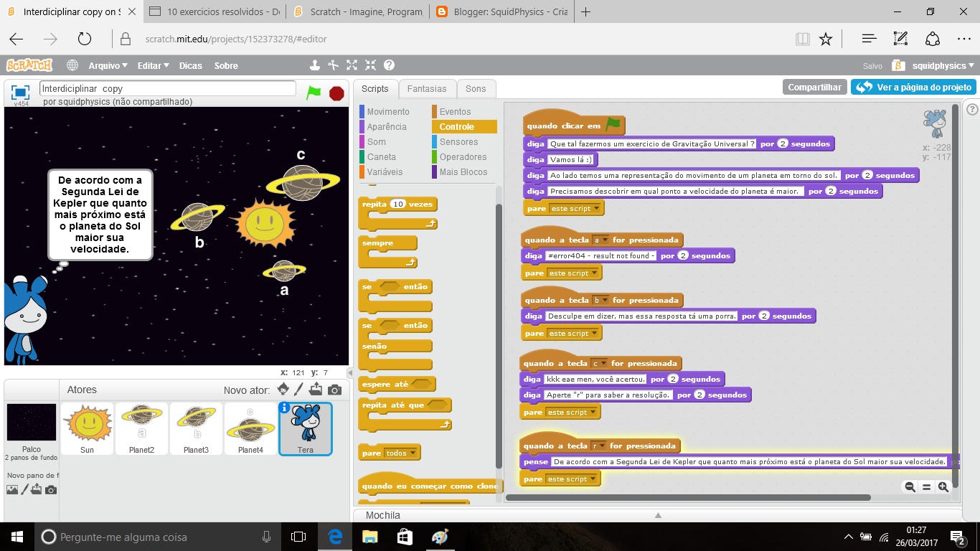Select Operadores block category
Image resolution: width=980 pixels, height=551 pixels.
(x=463, y=157)
